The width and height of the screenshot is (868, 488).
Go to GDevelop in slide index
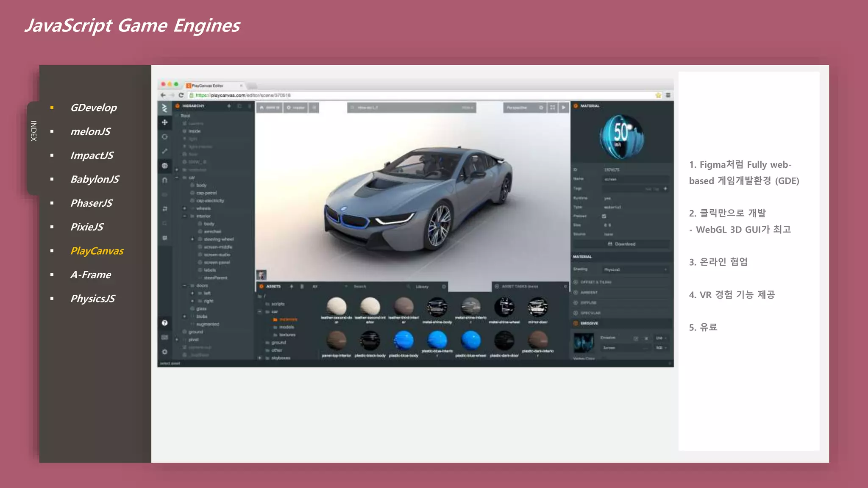coord(94,108)
